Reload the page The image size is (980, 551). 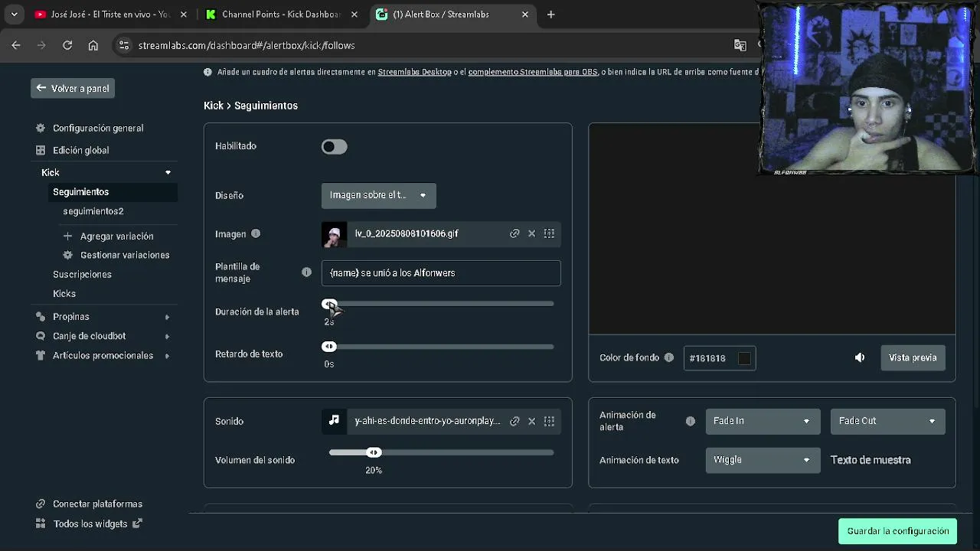tap(67, 45)
